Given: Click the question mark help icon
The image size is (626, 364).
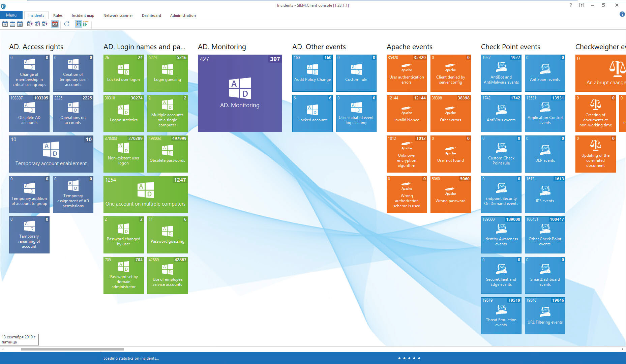Looking at the screenshot, I should 571,5.
